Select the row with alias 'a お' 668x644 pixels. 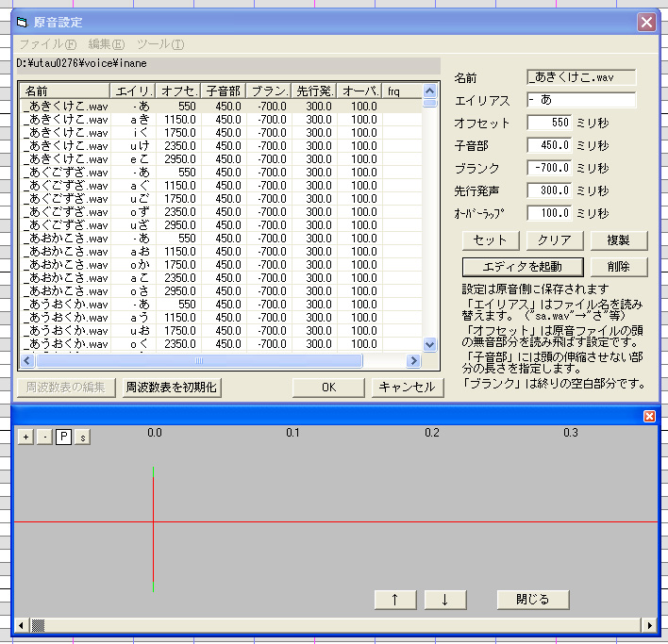[221, 252]
